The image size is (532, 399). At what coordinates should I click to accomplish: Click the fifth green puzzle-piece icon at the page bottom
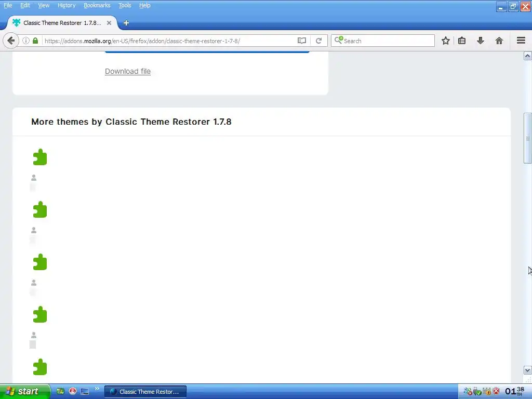click(39, 367)
